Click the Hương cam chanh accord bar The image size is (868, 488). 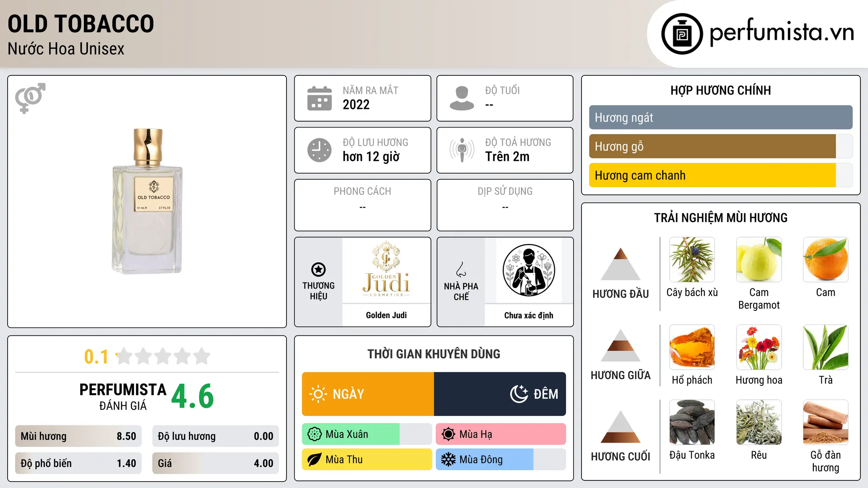pos(721,175)
